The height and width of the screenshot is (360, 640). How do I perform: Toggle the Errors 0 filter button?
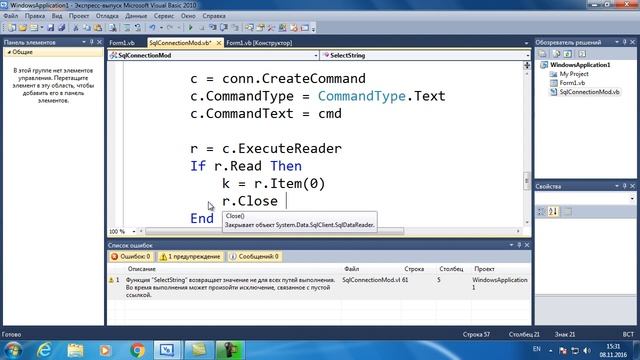pos(131,256)
